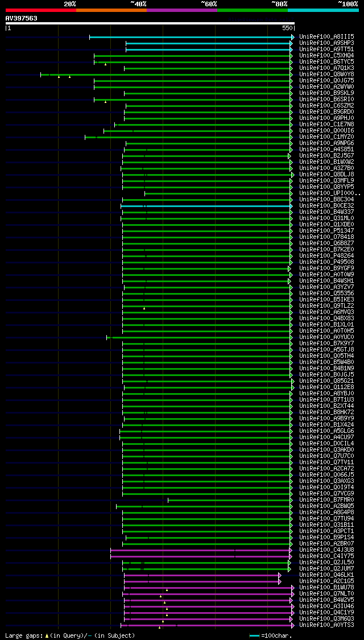Screen dimensions: 364x640
Task: Click the purple ~60% identity legend segment
Action: (x=182, y=10)
